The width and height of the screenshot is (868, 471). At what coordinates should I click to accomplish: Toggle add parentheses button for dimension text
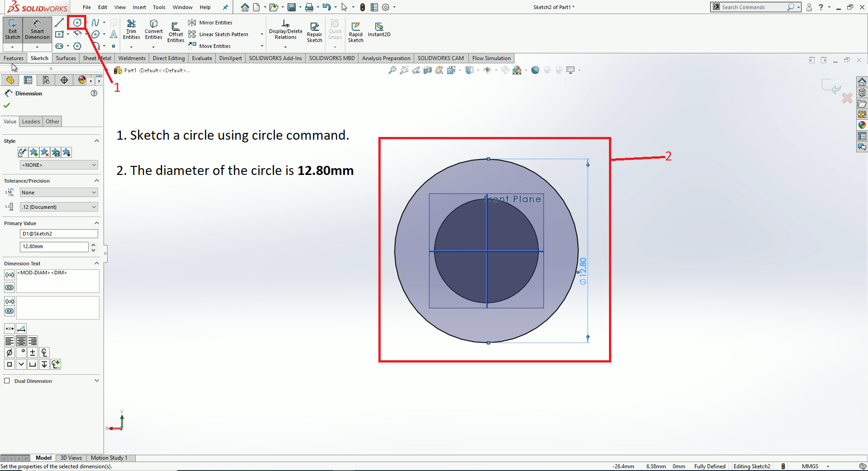pos(9,275)
